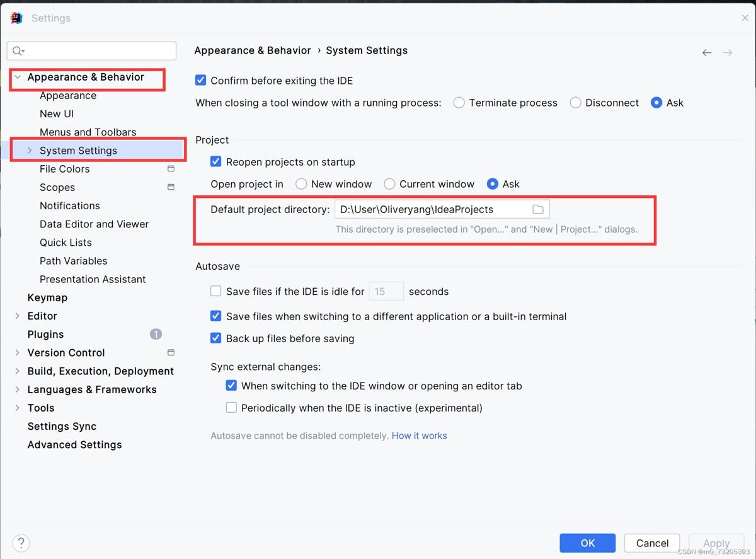Collapse the Appearance & Behavior section

(18, 77)
